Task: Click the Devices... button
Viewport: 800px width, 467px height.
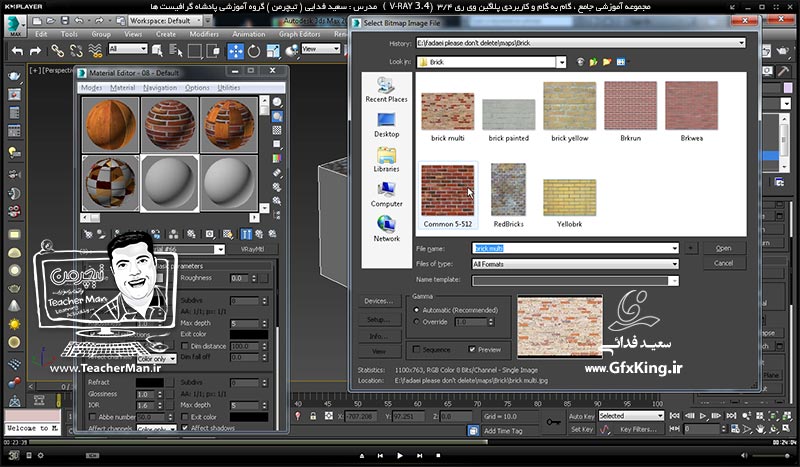Action: click(x=379, y=301)
